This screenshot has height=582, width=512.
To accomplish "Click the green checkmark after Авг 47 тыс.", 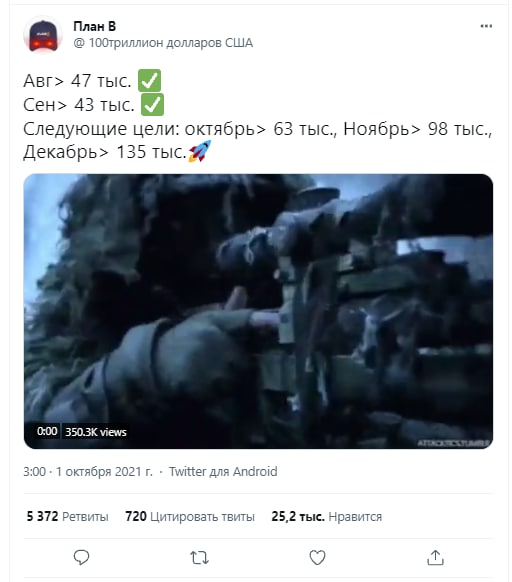I will [149, 80].
